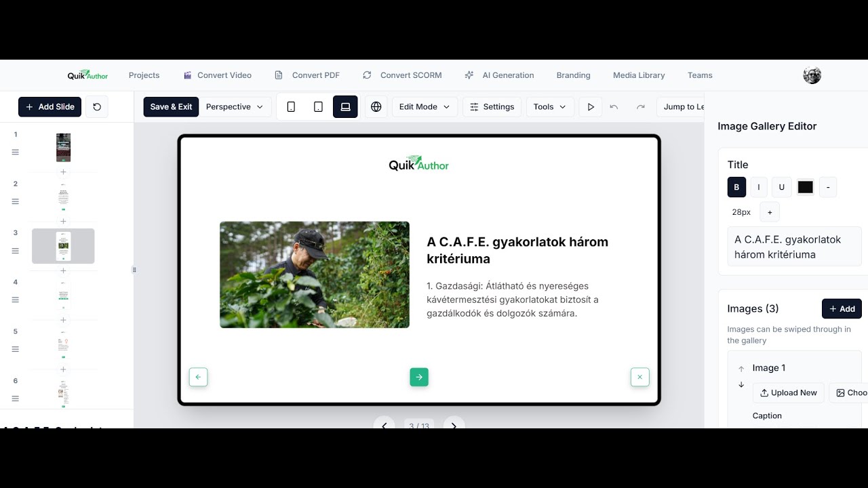Go to next slide in pager
This screenshot has width=868, height=488.
coord(454,426)
